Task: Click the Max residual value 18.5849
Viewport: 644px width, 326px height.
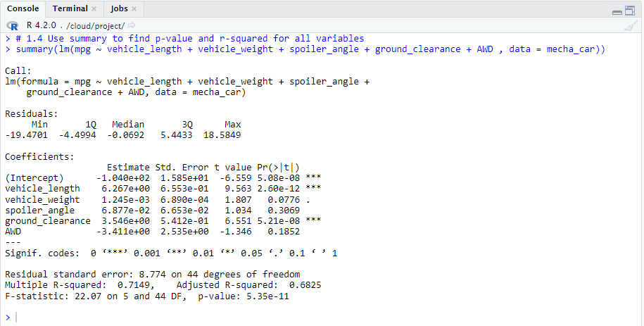Action: (x=222, y=135)
